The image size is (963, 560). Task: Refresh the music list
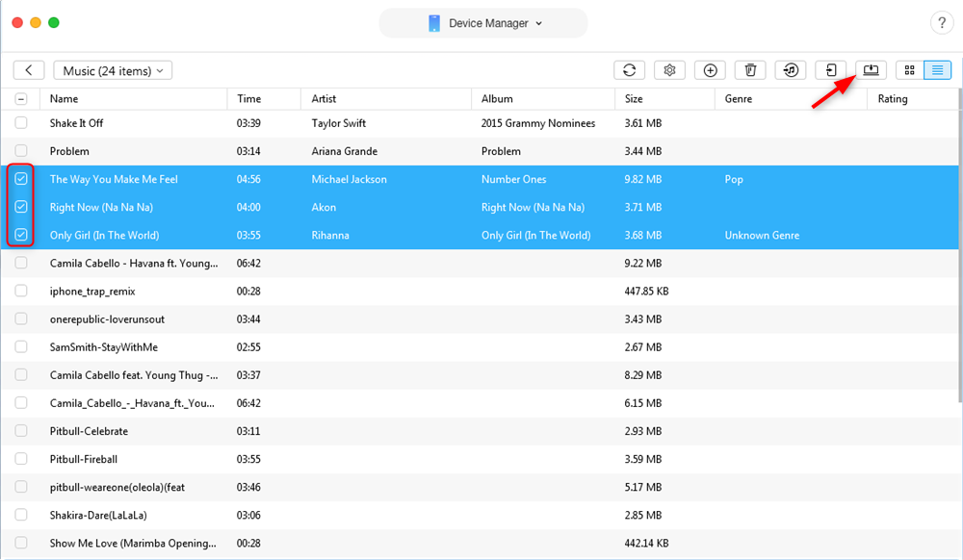629,69
